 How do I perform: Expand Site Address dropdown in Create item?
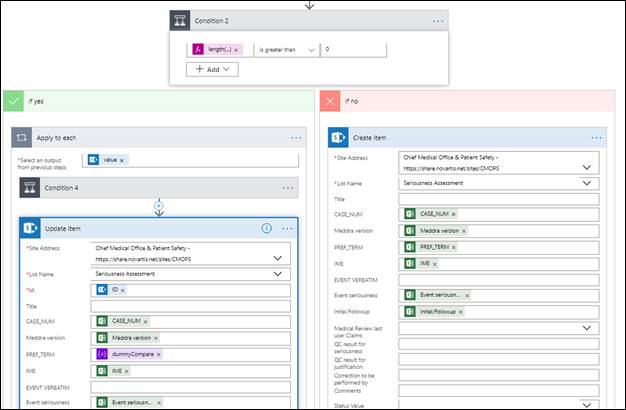pyautogui.click(x=586, y=167)
